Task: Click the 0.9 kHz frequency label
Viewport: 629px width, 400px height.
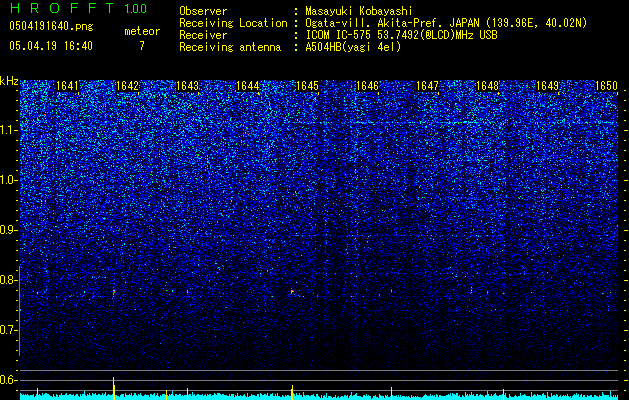Action: 8,230
